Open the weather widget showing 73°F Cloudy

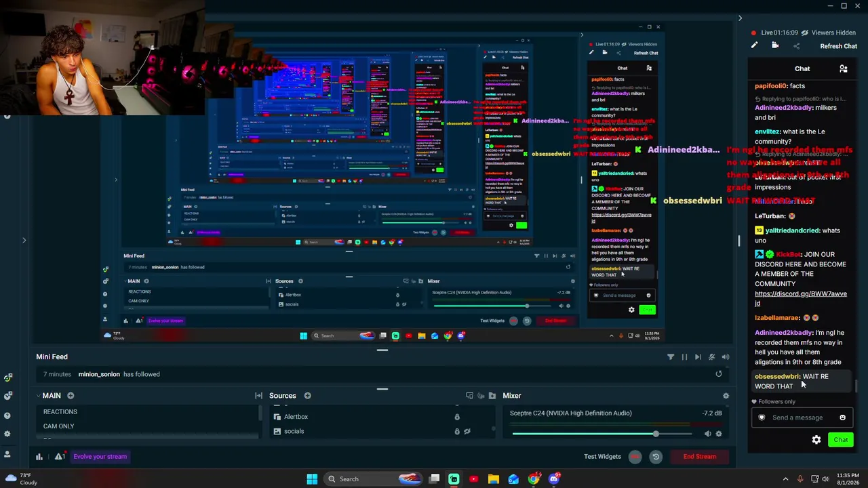(x=20, y=479)
